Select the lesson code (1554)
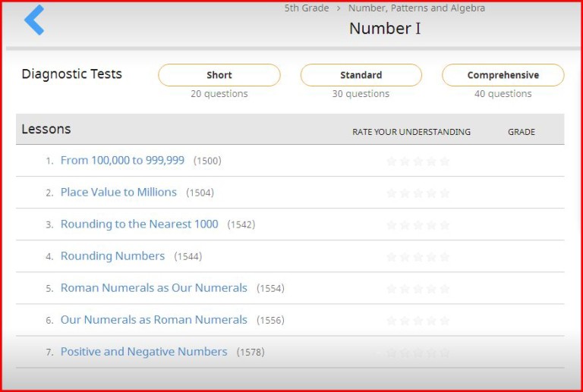This screenshot has height=392, width=583. point(271,288)
